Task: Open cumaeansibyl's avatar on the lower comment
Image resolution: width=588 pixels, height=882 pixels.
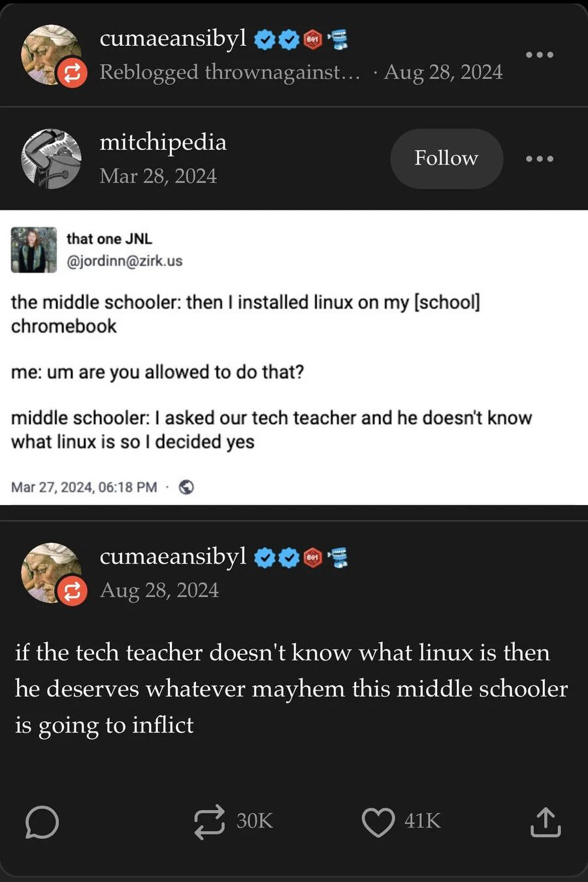Action: pos(51,573)
